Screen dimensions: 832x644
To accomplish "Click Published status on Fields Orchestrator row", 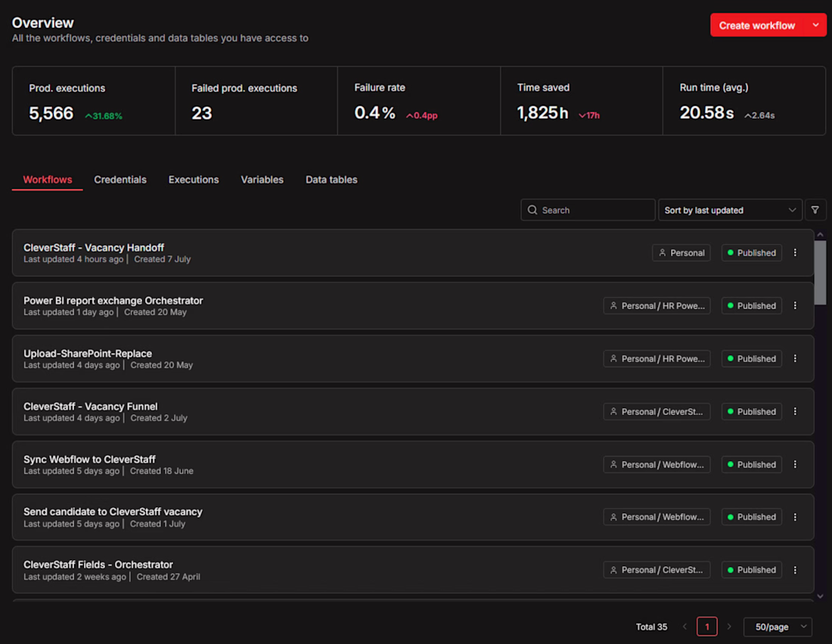I will (x=751, y=570).
